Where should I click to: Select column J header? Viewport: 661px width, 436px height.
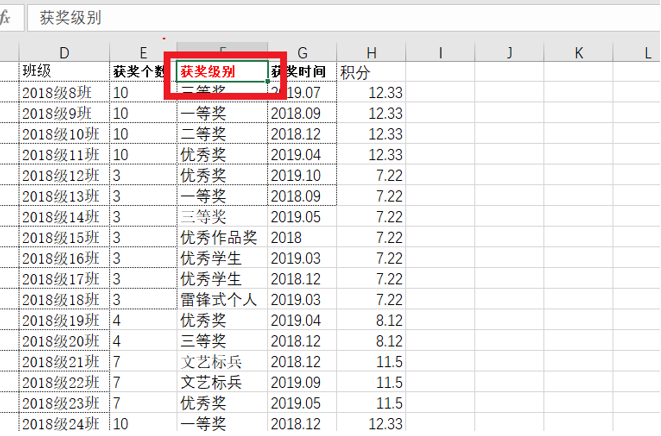(x=509, y=53)
